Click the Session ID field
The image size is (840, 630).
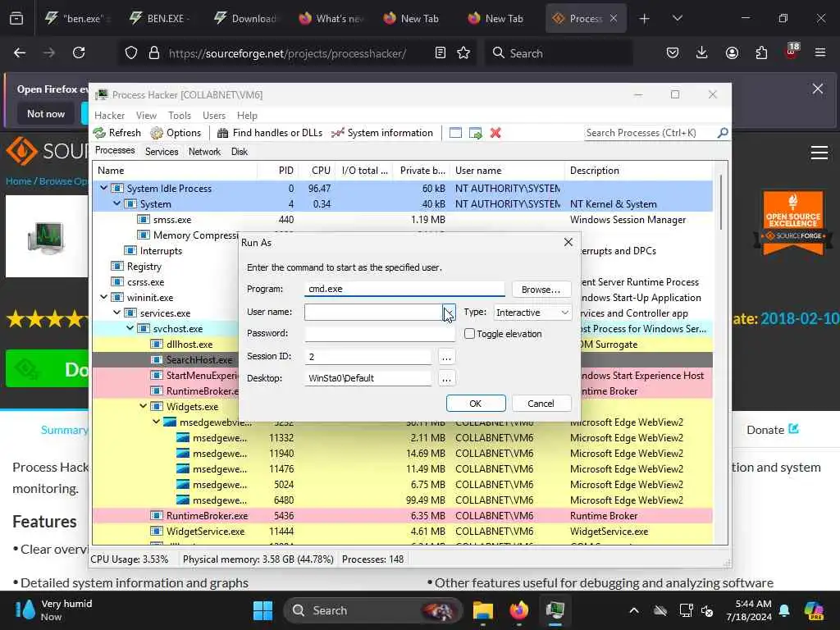(368, 356)
